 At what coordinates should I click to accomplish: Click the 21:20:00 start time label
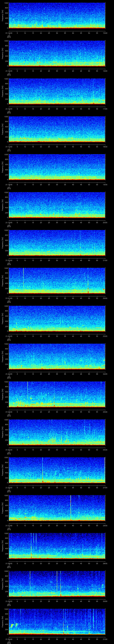pyautogui.click(x=9, y=260)
